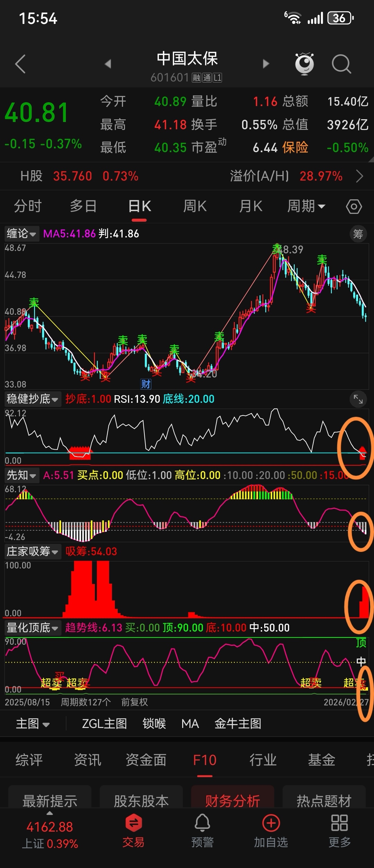Open 预警 alert bell icon
Screen dimensions: 374x868
[x=202, y=831]
